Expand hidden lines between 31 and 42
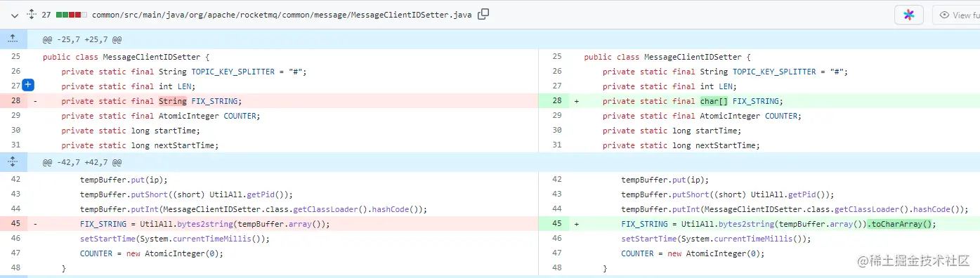The width and height of the screenshot is (980, 278). tap(13, 162)
